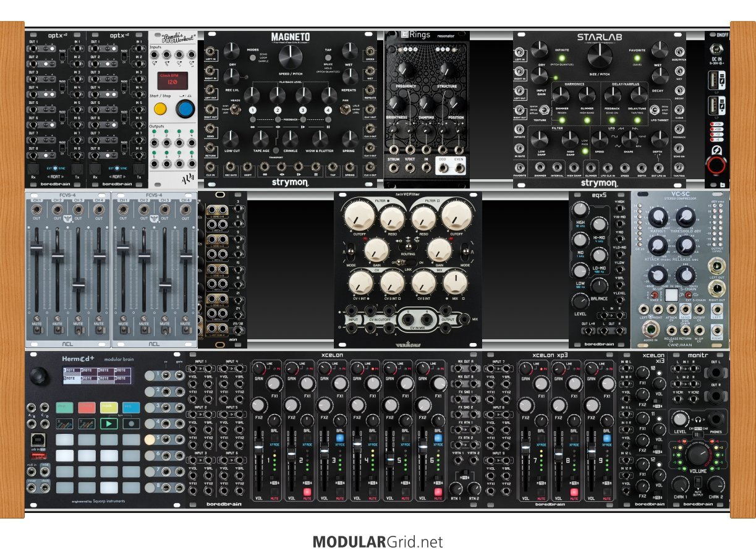Click the Magneto DRY knob
The image size is (756, 555).
click(x=232, y=52)
